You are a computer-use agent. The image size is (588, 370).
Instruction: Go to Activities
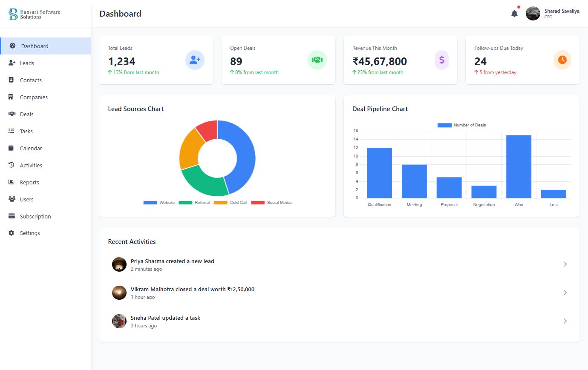[x=46, y=165]
